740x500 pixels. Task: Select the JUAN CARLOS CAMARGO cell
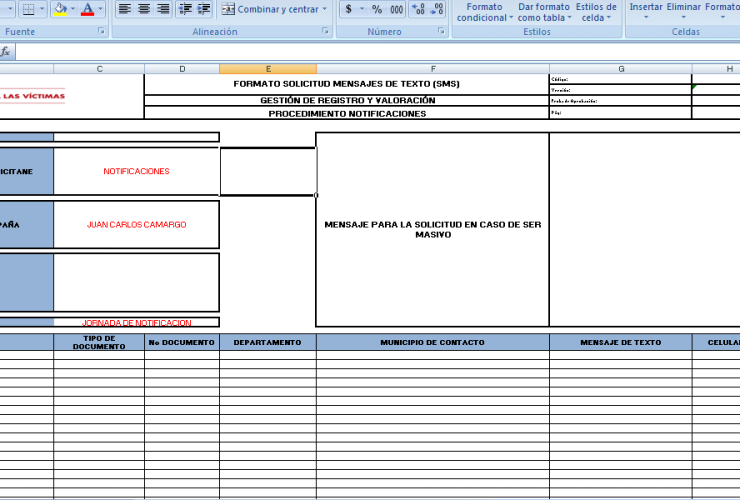pyautogui.click(x=136, y=225)
